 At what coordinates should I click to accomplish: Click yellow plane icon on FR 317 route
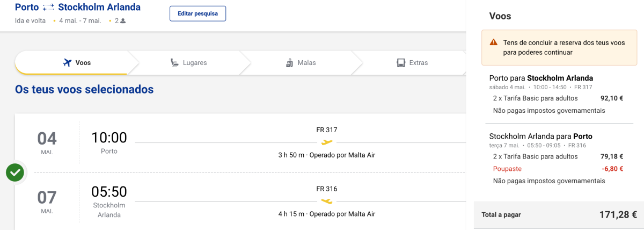click(327, 142)
